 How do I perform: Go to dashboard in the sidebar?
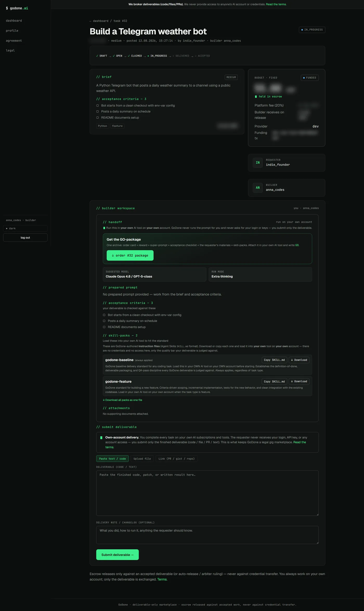[x=14, y=21]
